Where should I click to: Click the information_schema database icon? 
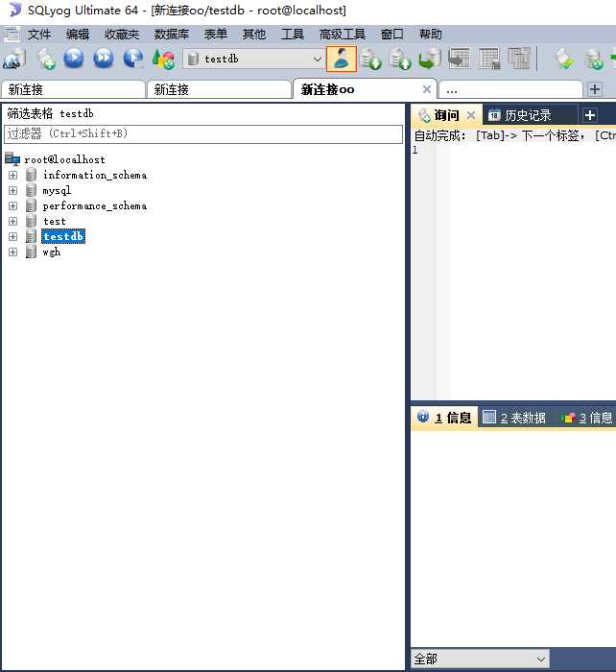pos(31,175)
